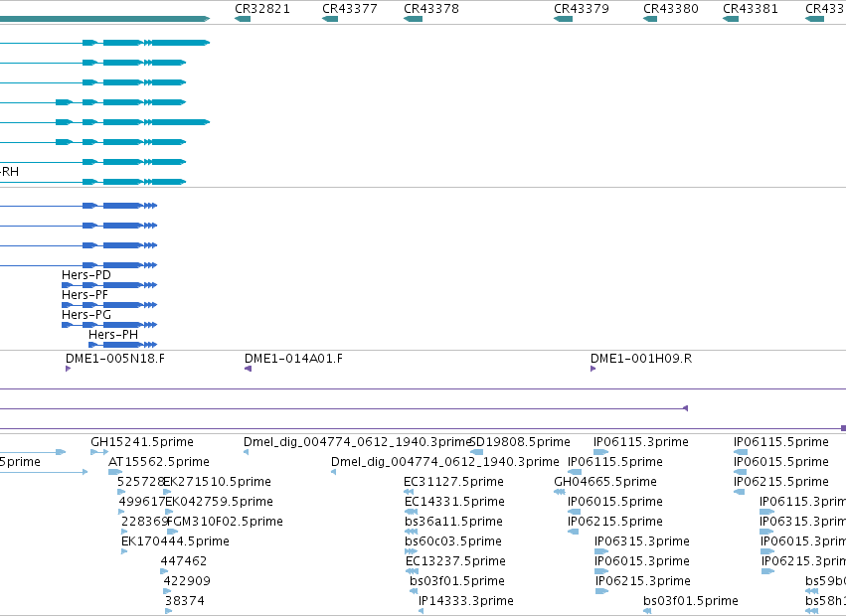Click the arrow glyph under AT15562.5prime
Viewport: 846px width, 616px height.
point(115,472)
